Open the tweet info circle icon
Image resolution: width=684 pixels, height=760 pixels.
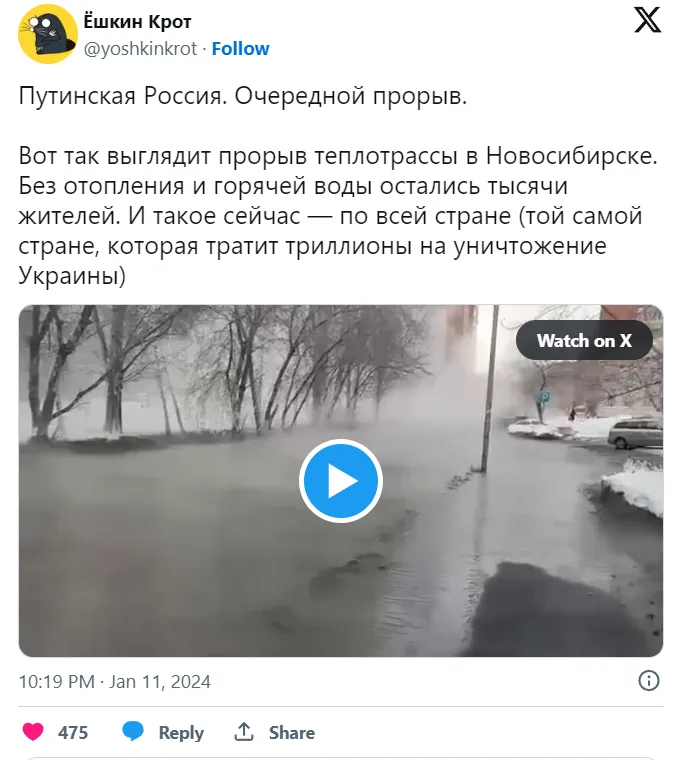click(649, 681)
